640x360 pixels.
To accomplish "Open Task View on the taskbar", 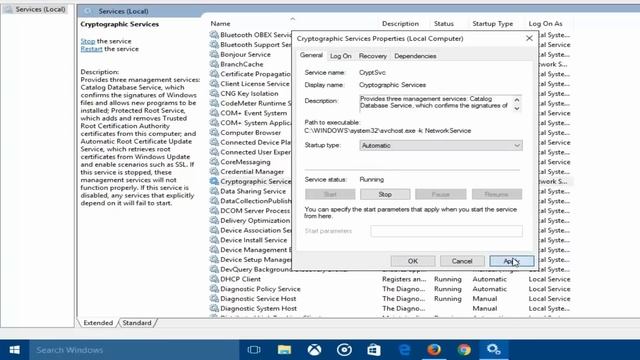I will pyautogui.click(x=254, y=350).
